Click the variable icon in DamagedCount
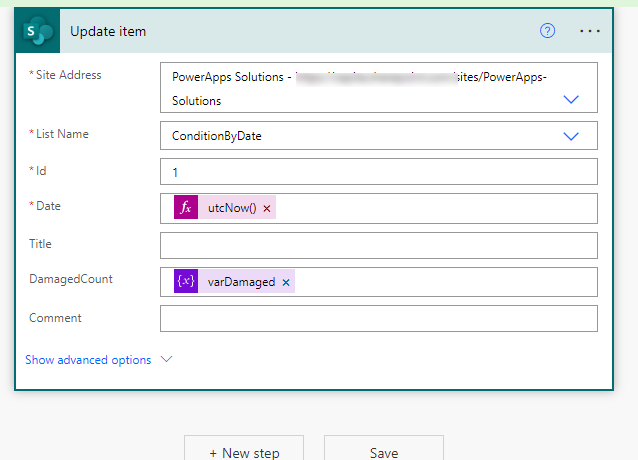This screenshot has height=460, width=638. pos(185,282)
